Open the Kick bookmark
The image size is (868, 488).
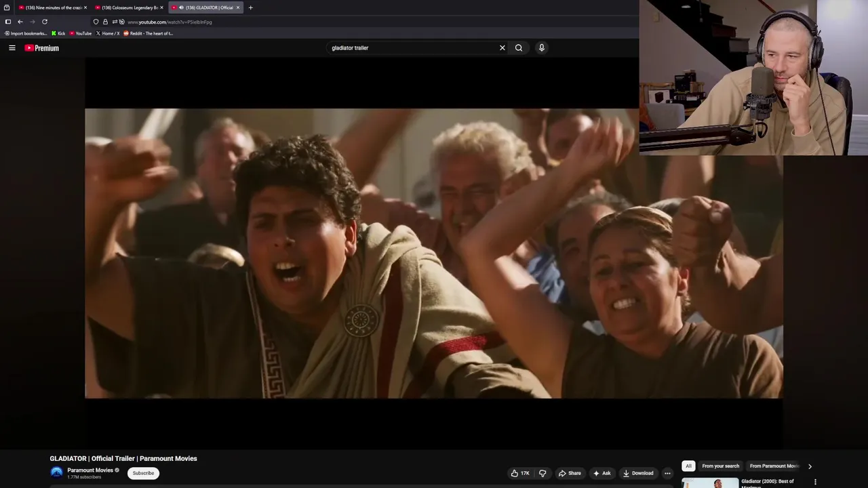point(58,33)
